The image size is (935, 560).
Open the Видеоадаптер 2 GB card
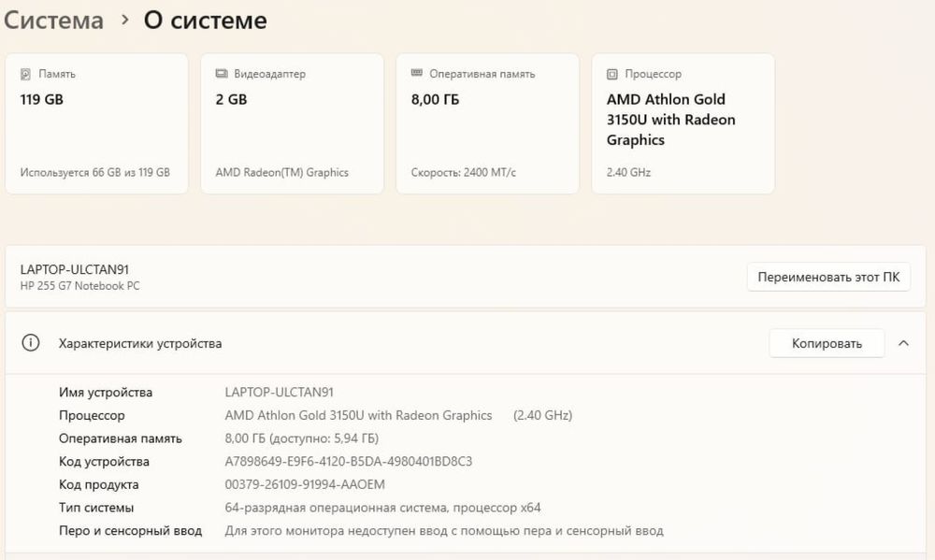coord(292,123)
